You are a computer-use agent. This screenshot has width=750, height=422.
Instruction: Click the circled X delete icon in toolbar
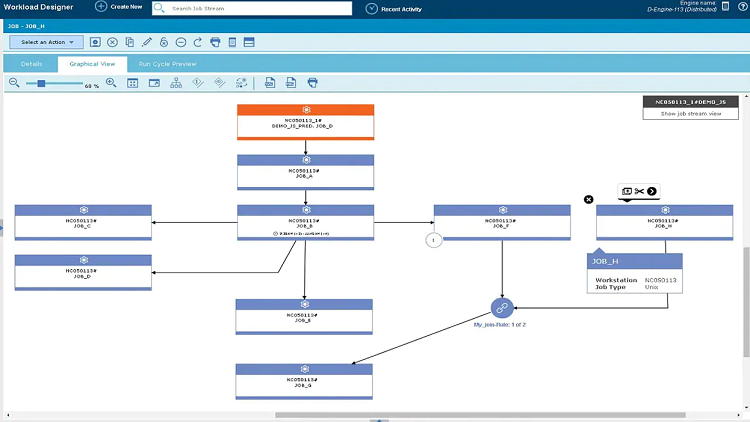tap(112, 42)
